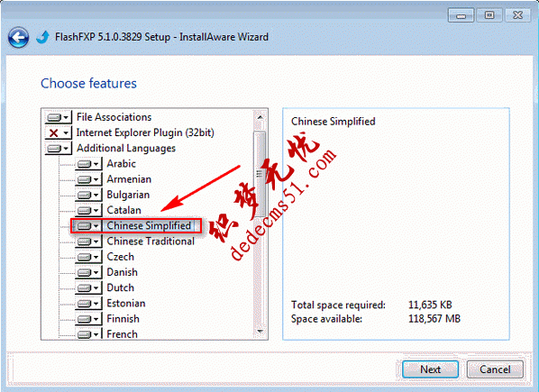Viewport: 539px width, 392px height.
Task: Open Chinese Traditional install dropdown
Action: coord(88,242)
